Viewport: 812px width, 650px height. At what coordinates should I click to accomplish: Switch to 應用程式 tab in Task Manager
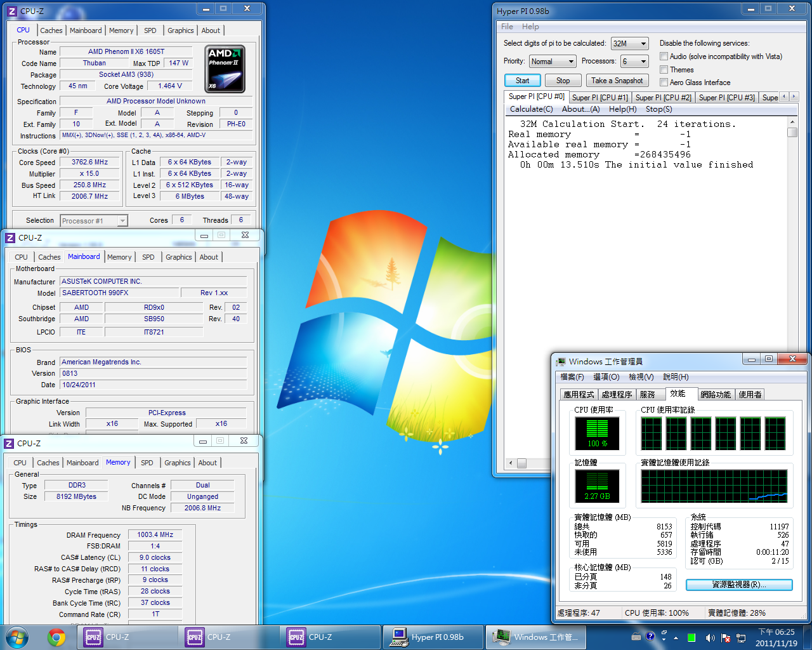click(579, 394)
